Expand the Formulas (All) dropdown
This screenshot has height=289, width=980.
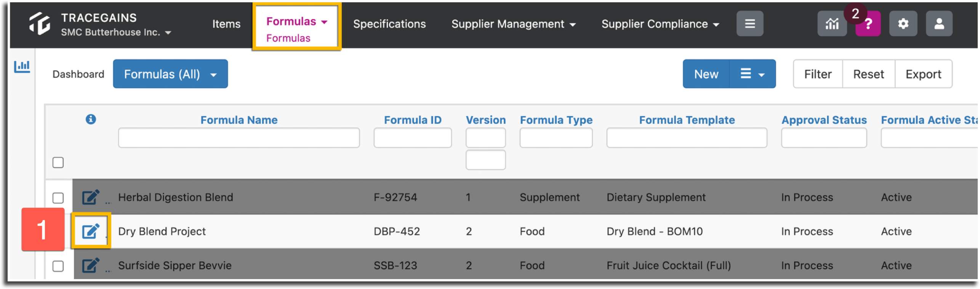click(170, 74)
